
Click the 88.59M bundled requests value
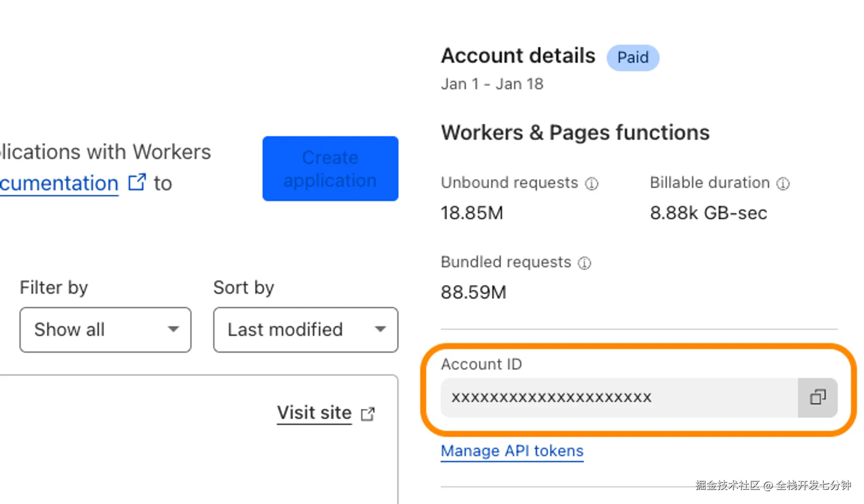(473, 292)
